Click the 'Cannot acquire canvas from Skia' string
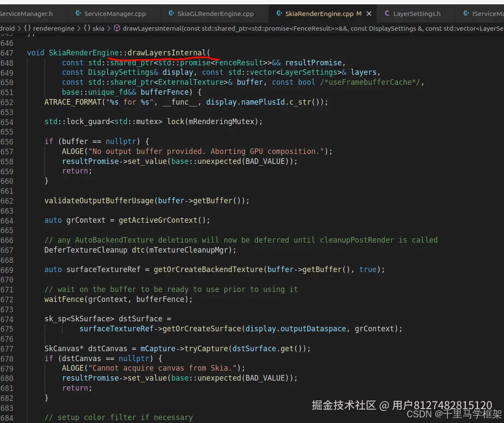 163,369
